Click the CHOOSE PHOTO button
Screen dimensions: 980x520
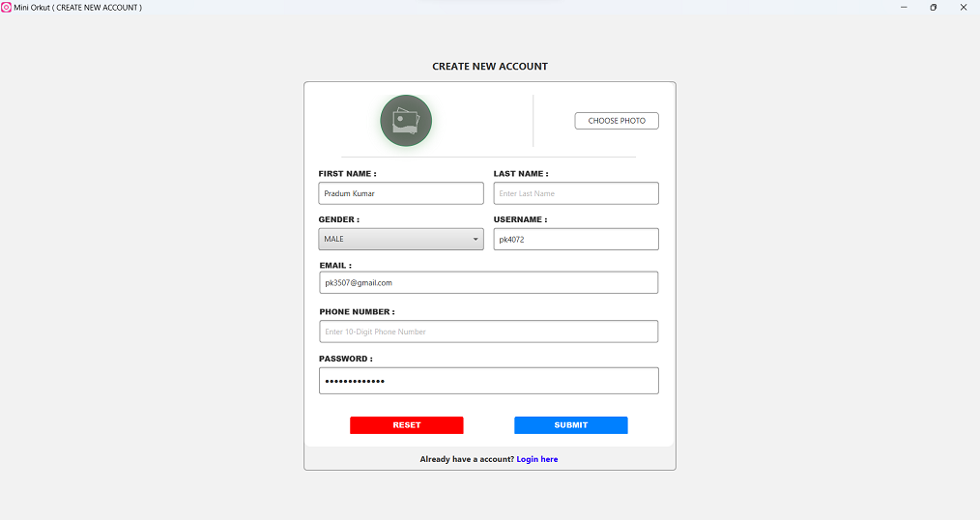pos(617,121)
